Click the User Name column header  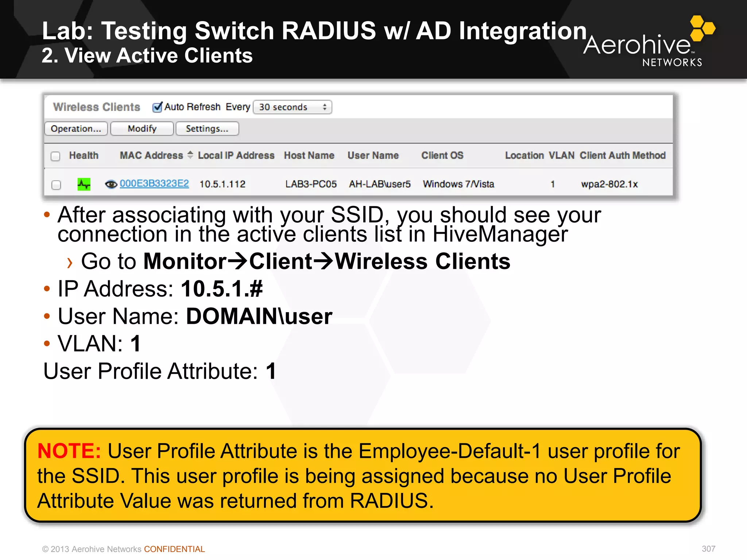373,155
